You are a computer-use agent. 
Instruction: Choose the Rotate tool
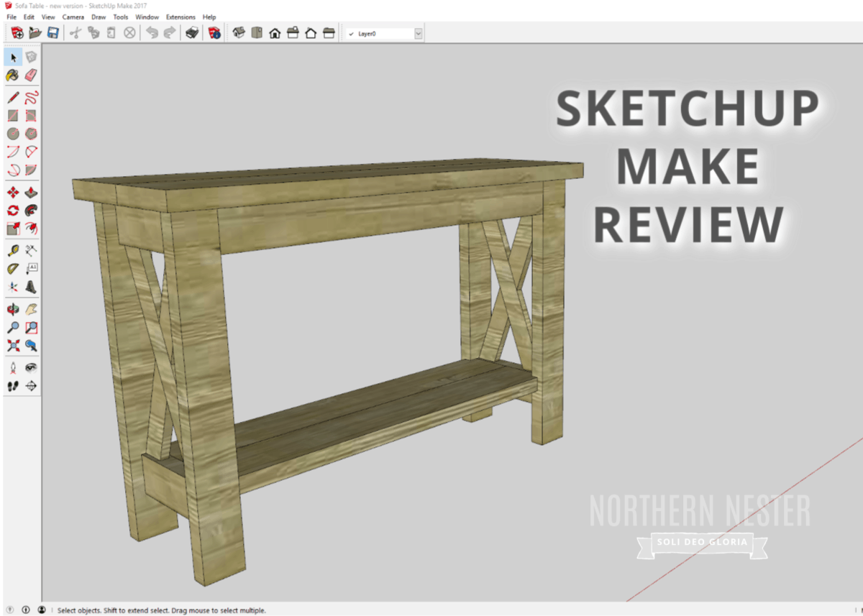[13, 211]
